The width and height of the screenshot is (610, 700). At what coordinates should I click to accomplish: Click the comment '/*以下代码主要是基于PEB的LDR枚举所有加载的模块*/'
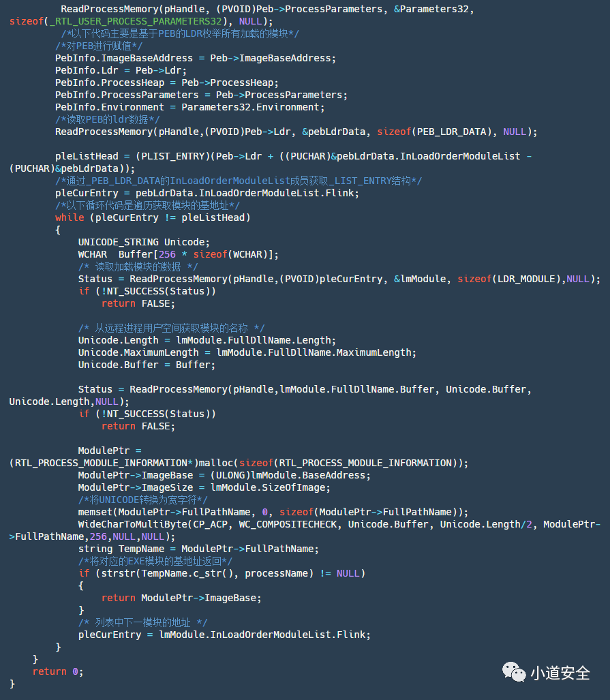180,33
